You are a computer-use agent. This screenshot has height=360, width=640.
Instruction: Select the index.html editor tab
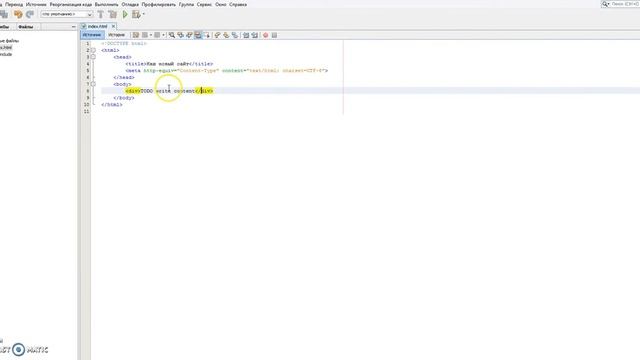[x=97, y=26]
